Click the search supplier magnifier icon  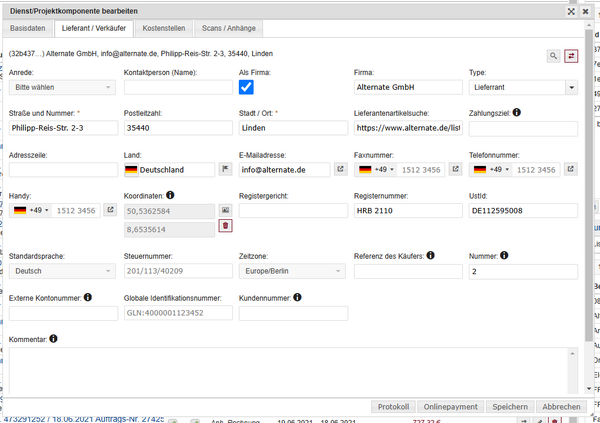coord(553,56)
